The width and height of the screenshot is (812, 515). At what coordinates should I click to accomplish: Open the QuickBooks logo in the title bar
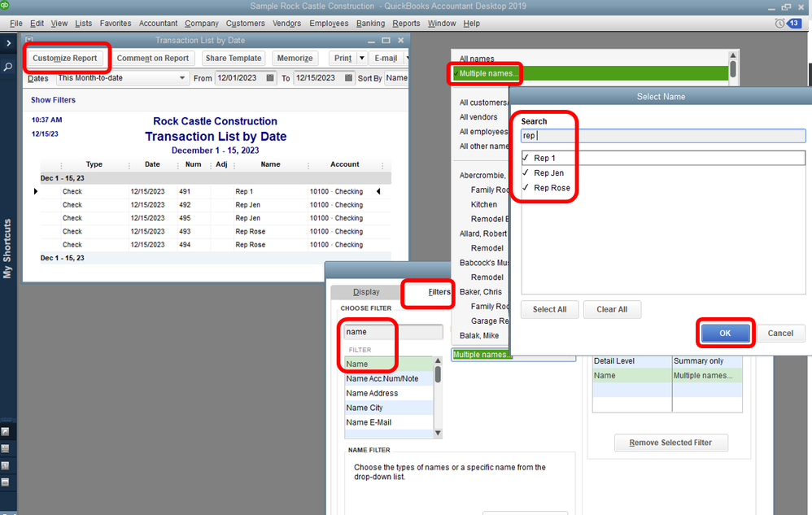pos(5,5)
